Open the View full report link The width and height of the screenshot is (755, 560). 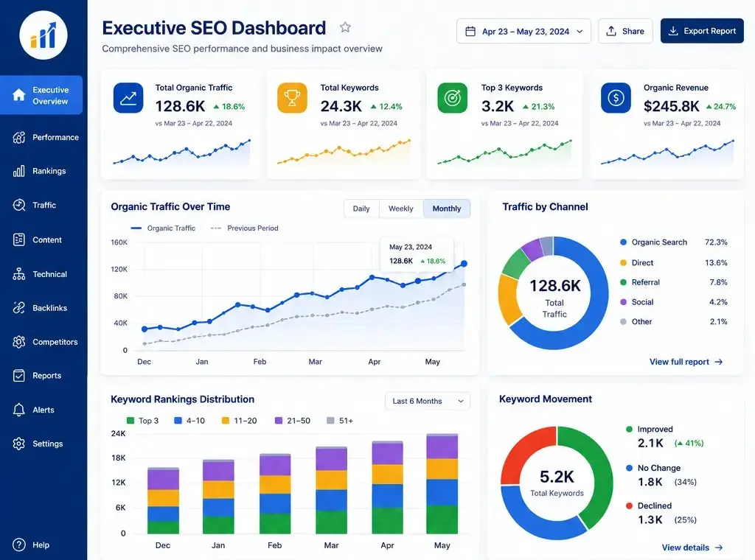686,362
